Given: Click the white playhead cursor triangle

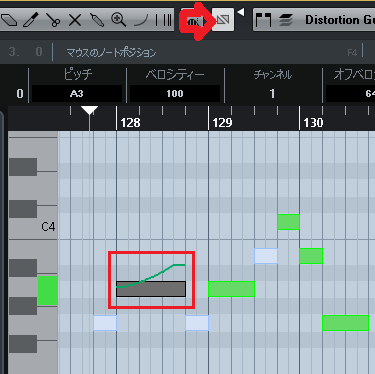Looking at the screenshot, I should [x=89, y=111].
